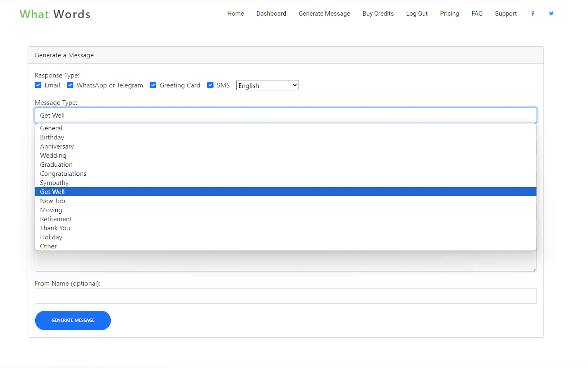Click the From Name input field
The image size is (588, 368).
click(x=286, y=296)
